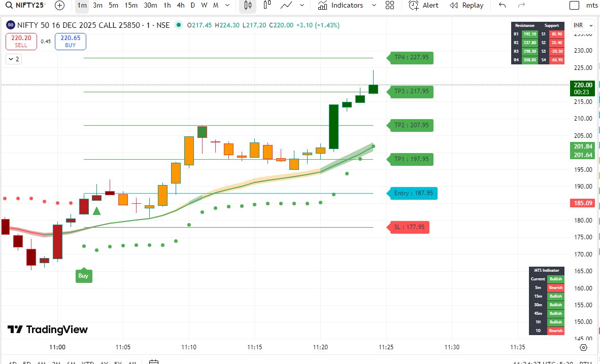Select the weekly W timeframe
Screen dimensions: 600x364
(x=205, y=6)
